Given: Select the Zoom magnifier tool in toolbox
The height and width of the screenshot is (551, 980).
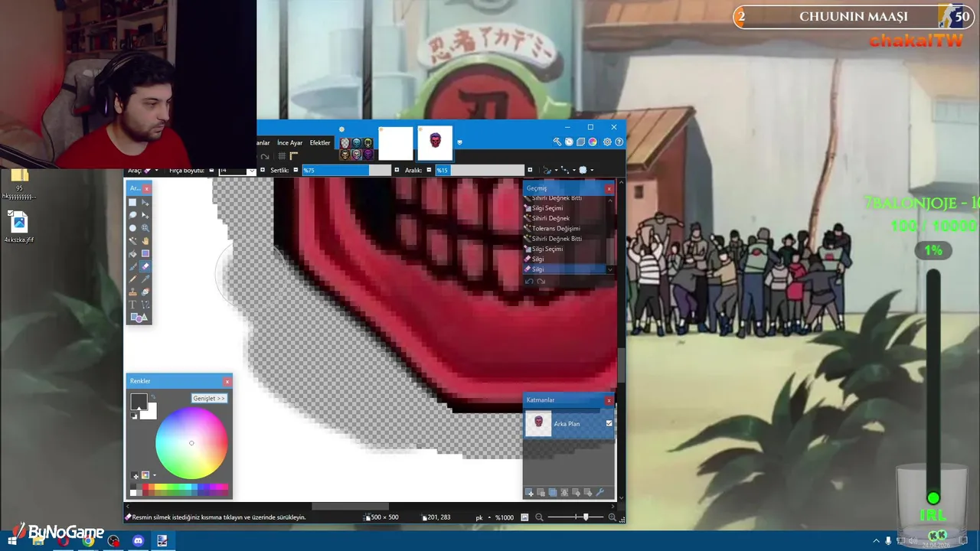Looking at the screenshot, I should tap(145, 228).
